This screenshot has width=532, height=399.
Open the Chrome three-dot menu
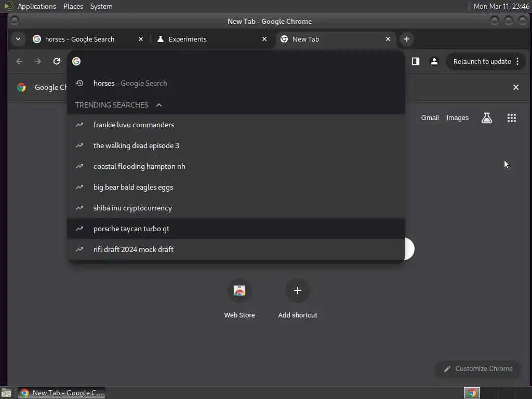coord(517,61)
